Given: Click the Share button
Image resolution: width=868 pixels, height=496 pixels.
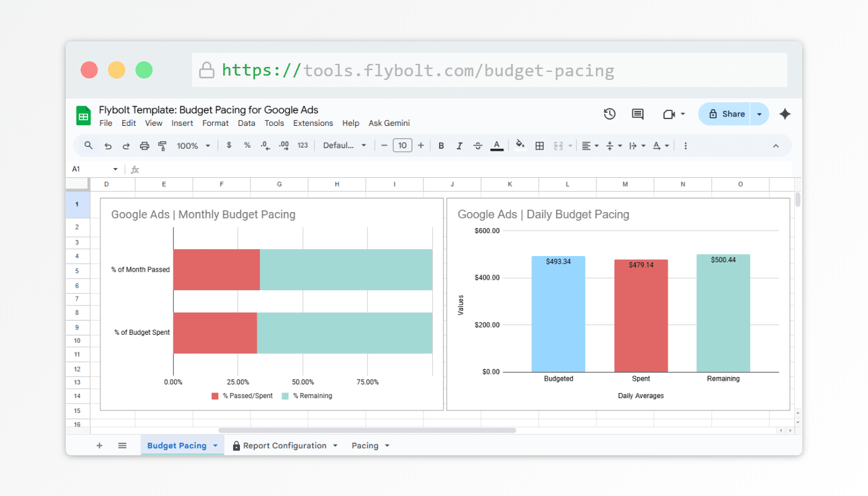Looking at the screenshot, I should pos(726,114).
